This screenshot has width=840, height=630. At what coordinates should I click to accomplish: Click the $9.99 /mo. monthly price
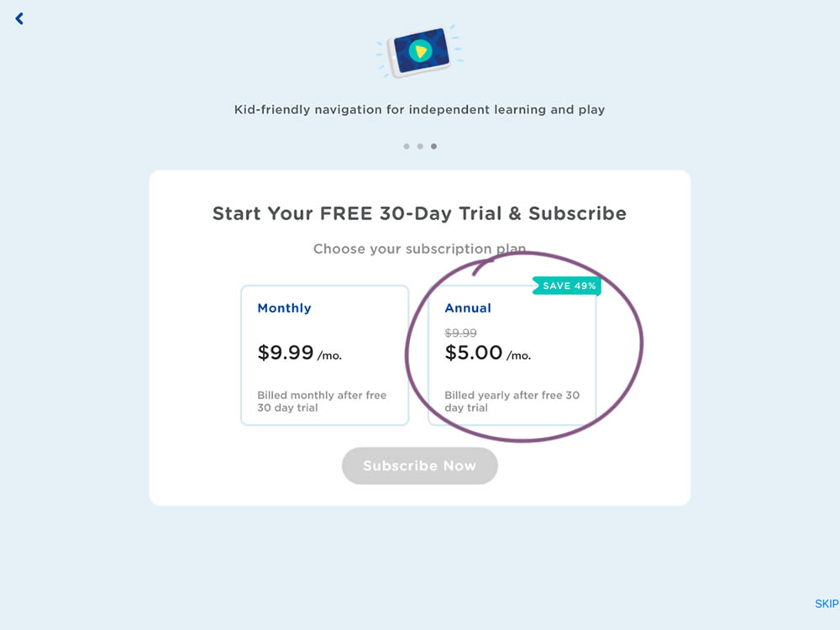click(299, 353)
